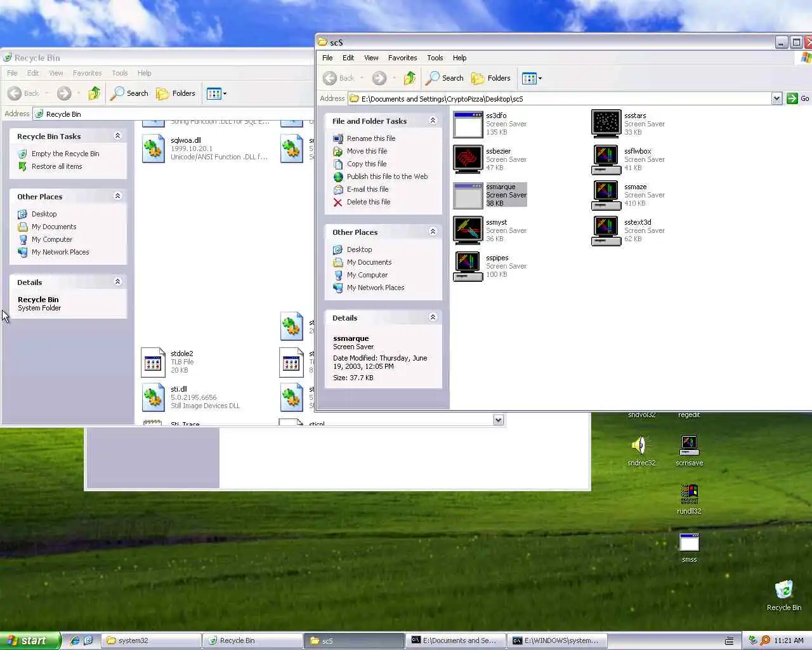Click Publish this file to the Web
The height and width of the screenshot is (650, 812).
click(387, 176)
